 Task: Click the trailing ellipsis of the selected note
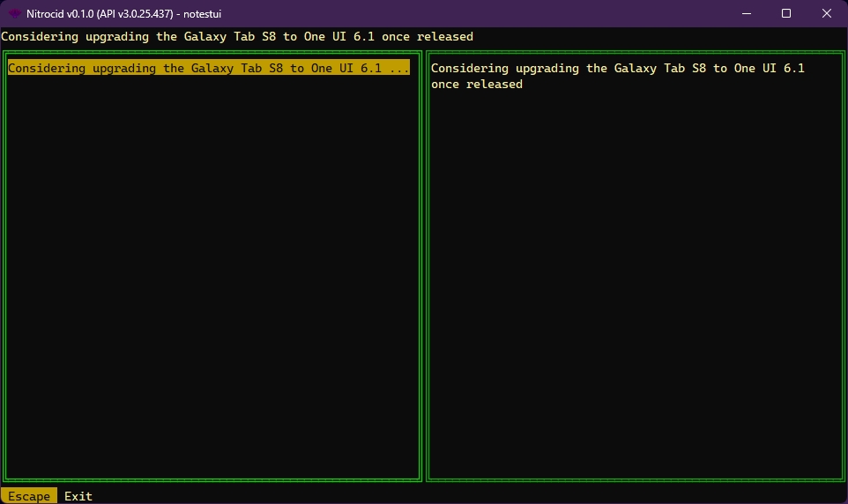point(399,68)
